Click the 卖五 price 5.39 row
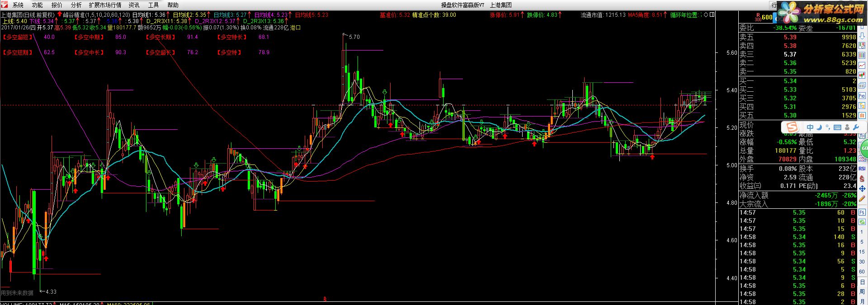The height and width of the screenshot is (305, 868). click(x=798, y=37)
